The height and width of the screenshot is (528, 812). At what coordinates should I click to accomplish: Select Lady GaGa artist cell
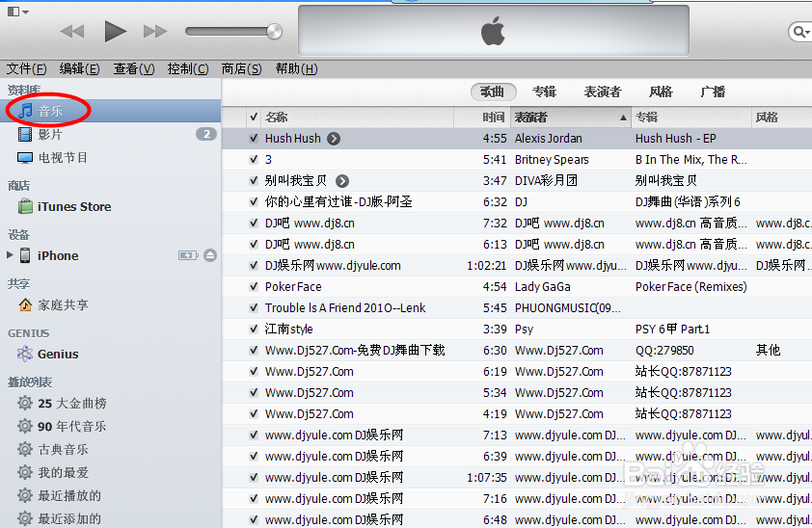click(x=542, y=287)
